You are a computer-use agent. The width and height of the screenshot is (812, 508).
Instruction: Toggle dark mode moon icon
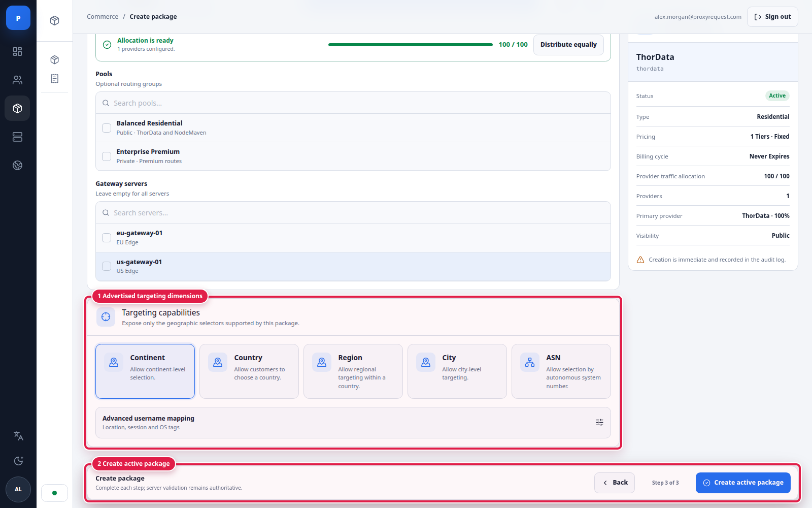(18, 461)
